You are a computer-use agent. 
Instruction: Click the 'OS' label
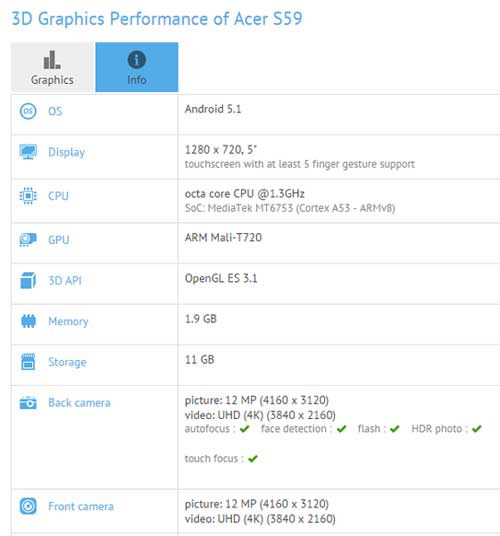pos(55,111)
